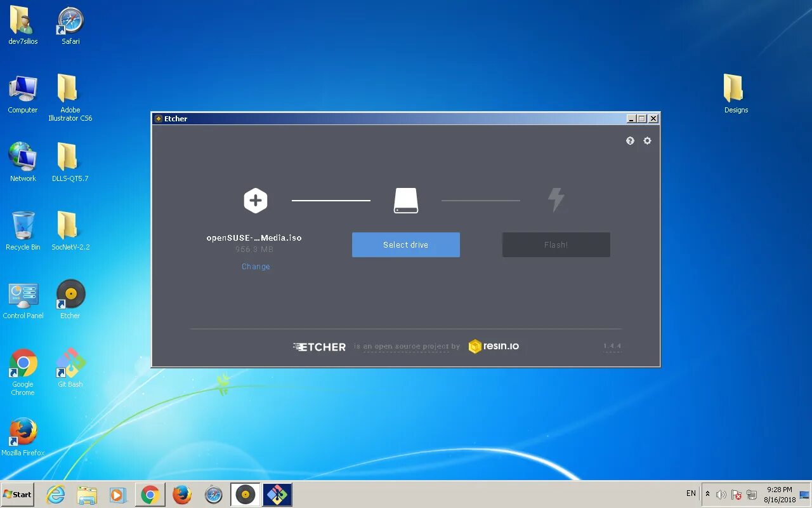812x508 pixels.
Task: Click Git Bash icon in taskbar
Action: [277, 495]
